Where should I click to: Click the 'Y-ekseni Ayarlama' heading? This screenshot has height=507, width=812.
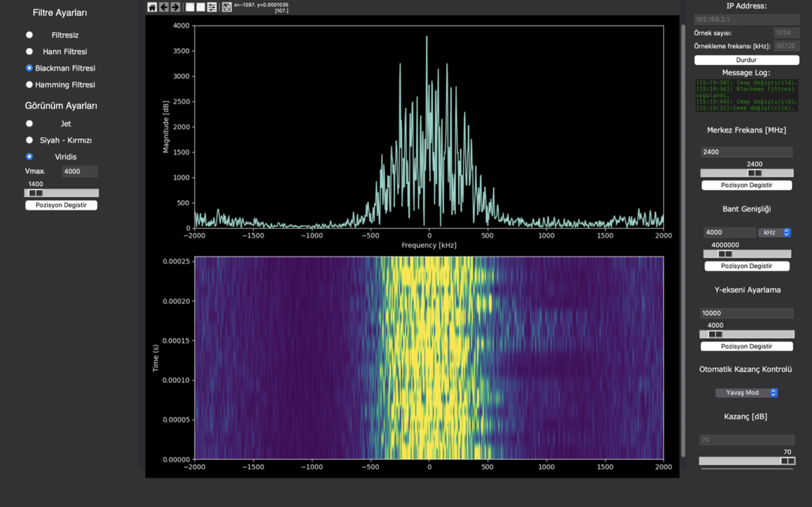tap(748, 290)
